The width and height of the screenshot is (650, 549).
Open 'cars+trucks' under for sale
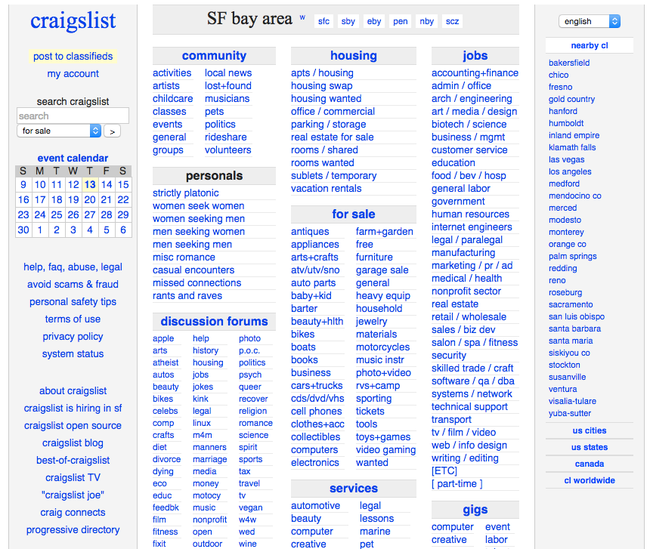(x=316, y=386)
